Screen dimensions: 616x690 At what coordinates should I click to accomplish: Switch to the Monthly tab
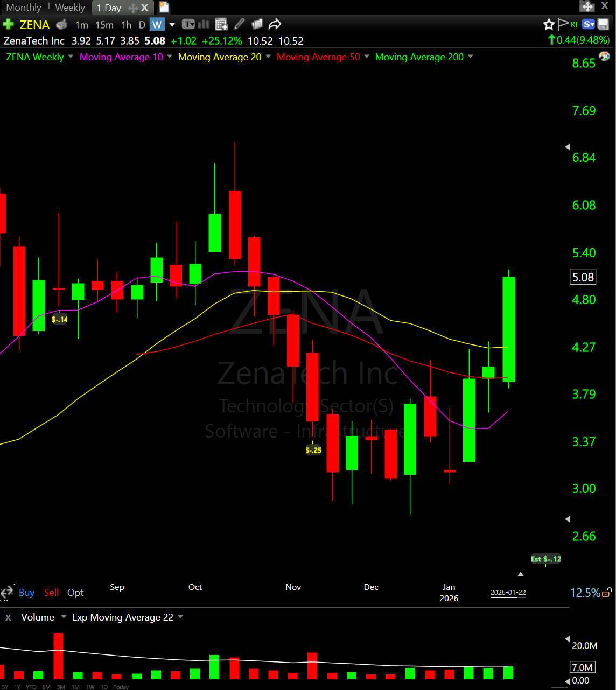pyautogui.click(x=24, y=8)
